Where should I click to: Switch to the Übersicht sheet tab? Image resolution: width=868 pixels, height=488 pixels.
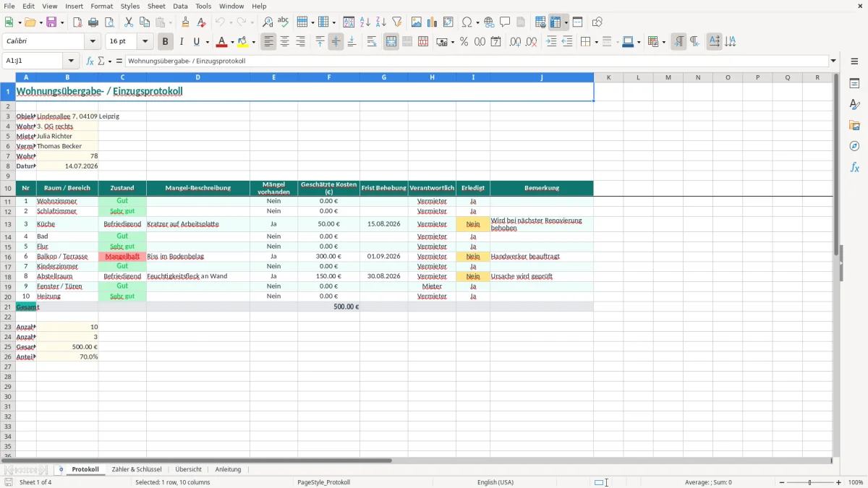(x=188, y=469)
